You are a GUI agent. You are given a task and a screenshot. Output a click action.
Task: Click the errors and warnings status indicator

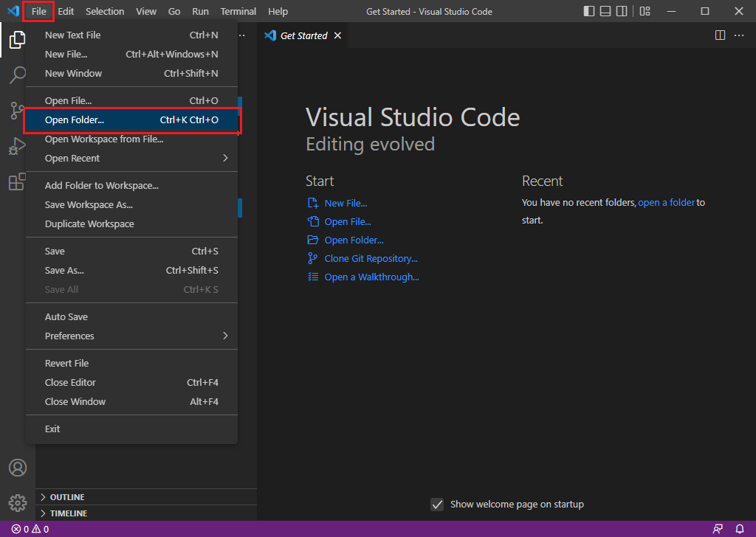30,529
